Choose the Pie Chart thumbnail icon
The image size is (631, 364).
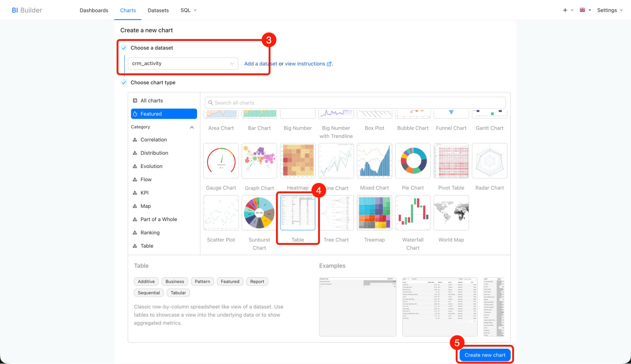point(413,161)
